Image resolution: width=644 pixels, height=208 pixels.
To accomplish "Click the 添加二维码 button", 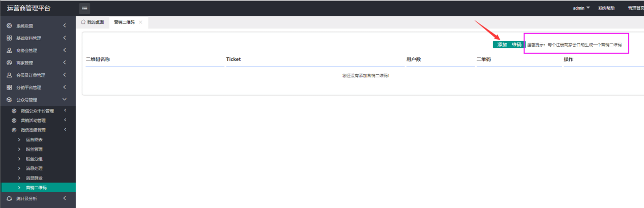I will point(509,45).
